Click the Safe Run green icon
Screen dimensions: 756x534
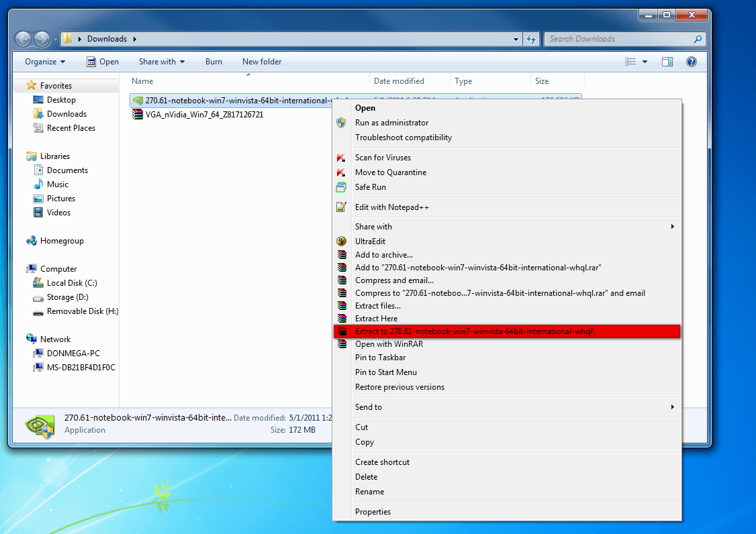coord(341,187)
